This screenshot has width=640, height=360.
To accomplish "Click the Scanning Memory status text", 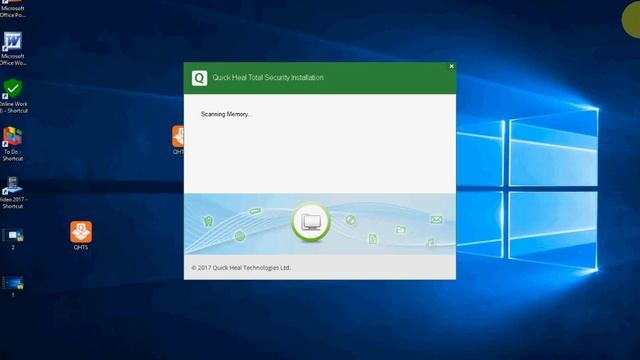I will coord(226,114).
